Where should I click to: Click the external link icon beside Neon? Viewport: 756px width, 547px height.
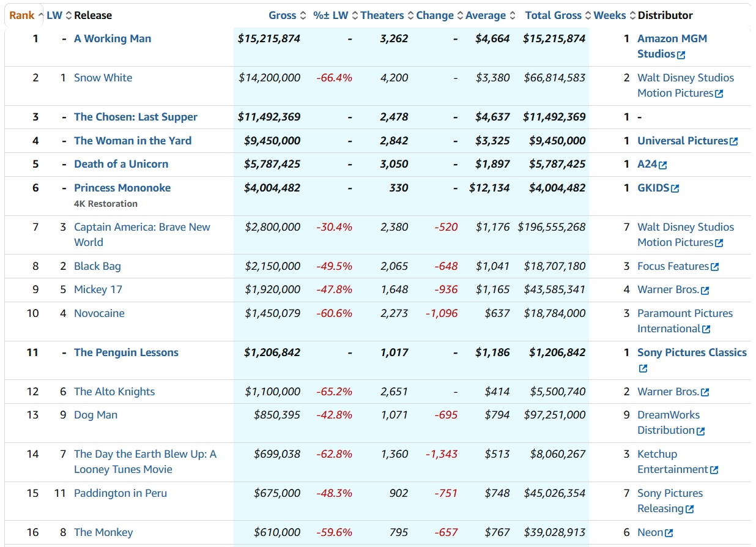(669, 533)
